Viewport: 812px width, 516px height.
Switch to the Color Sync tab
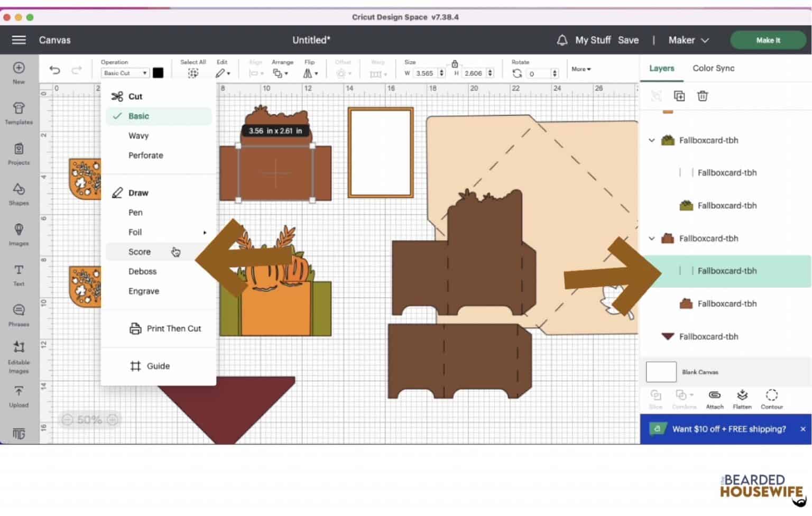[x=713, y=68]
